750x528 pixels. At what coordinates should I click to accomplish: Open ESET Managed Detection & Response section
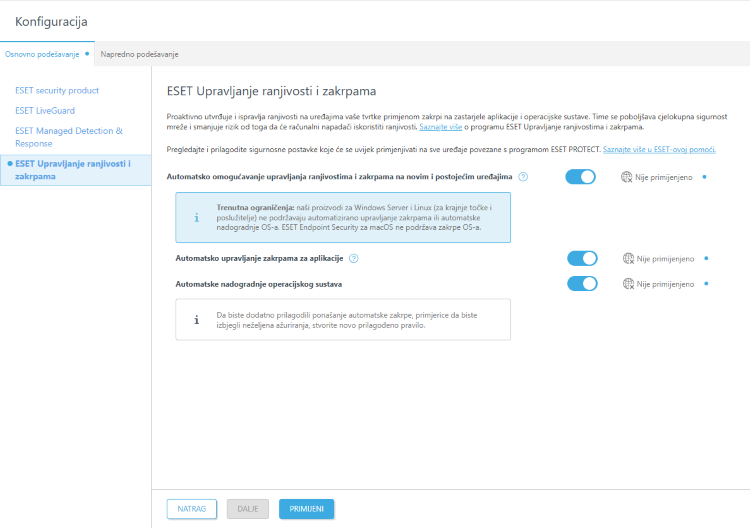pos(69,137)
